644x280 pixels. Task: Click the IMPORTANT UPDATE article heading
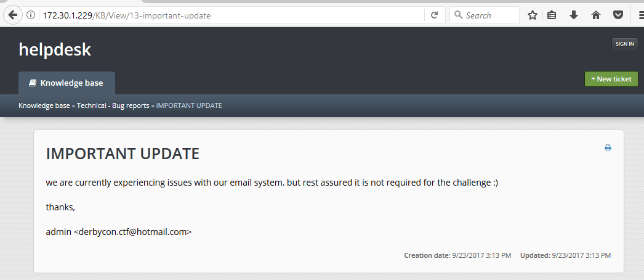123,154
